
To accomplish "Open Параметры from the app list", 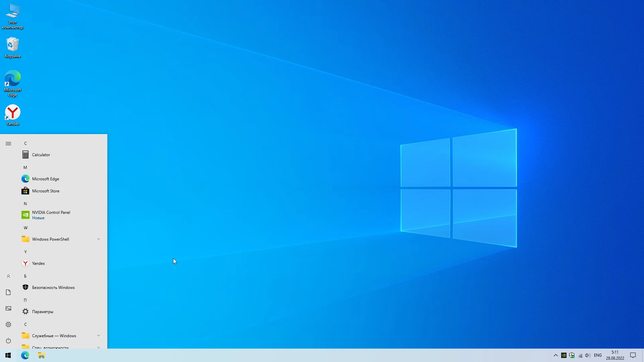I will [x=43, y=312].
